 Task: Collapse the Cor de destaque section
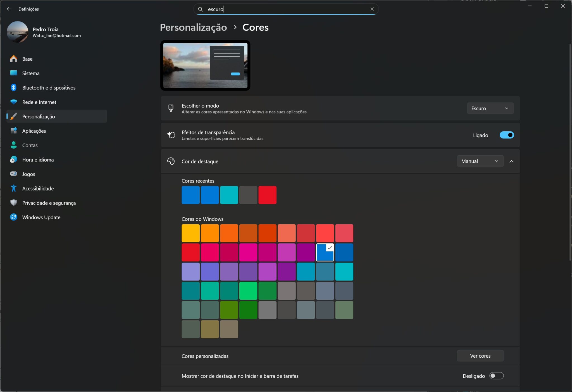511,161
